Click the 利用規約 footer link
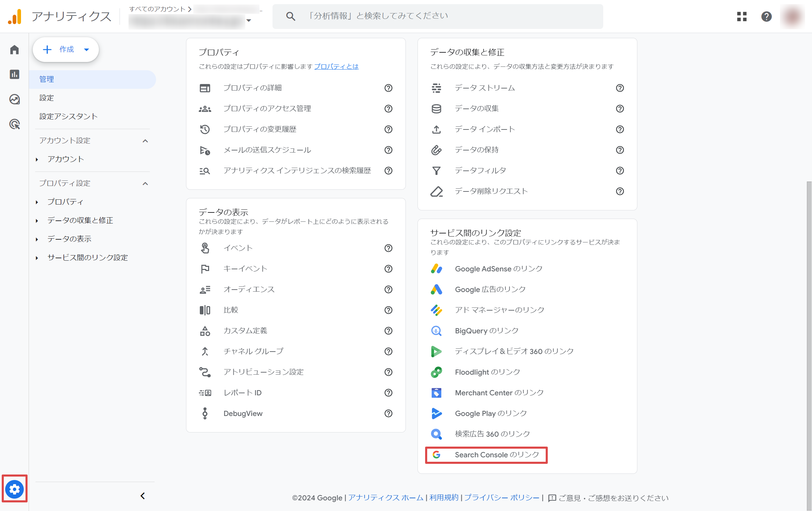Screen dimensions: 812x511 (x=444, y=498)
